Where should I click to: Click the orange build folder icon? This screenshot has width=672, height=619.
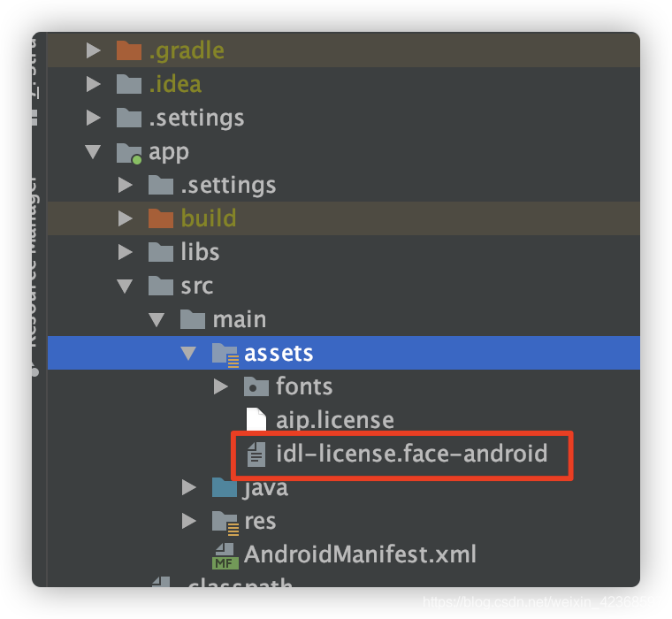[x=161, y=218]
